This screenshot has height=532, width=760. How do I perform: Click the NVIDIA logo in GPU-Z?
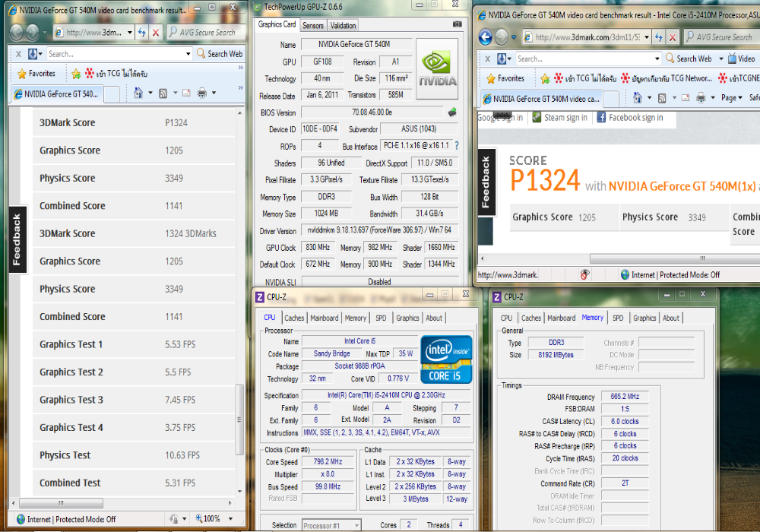(x=437, y=69)
